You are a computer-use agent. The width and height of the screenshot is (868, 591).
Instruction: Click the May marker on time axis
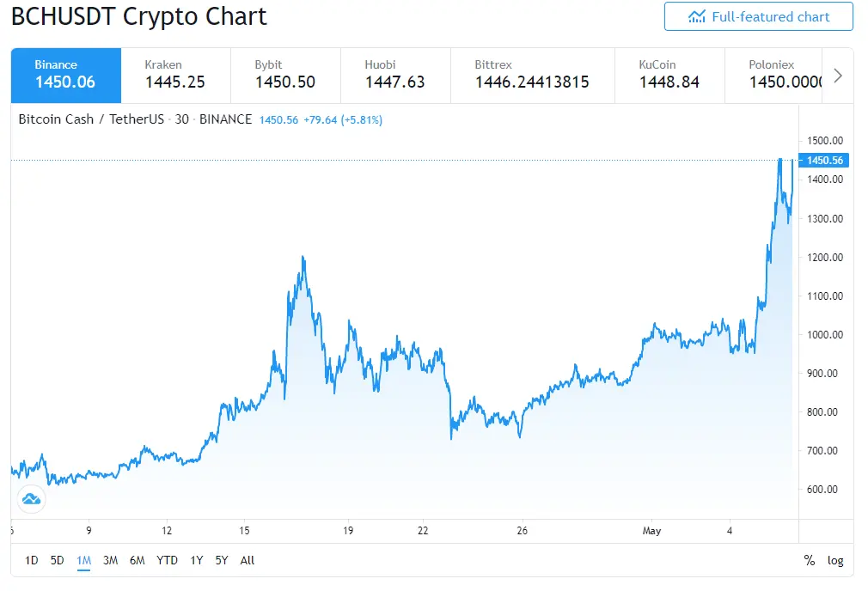pos(651,531)
